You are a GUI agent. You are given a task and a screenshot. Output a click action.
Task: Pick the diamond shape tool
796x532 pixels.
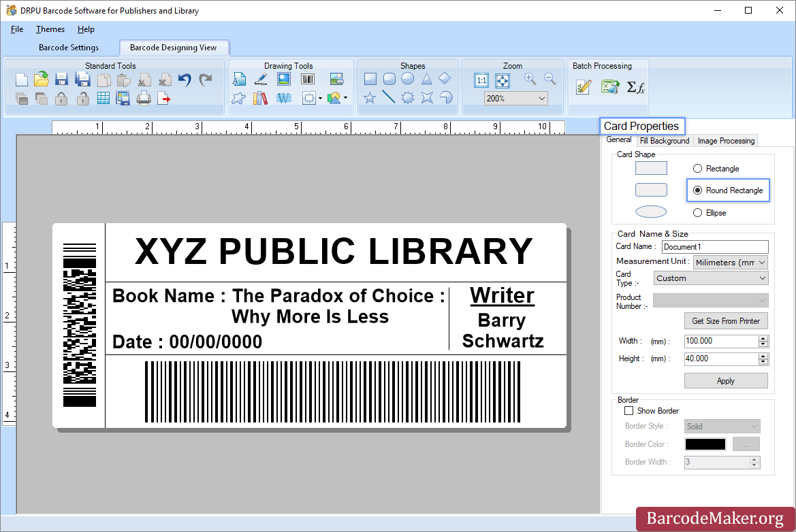[444, 78]
